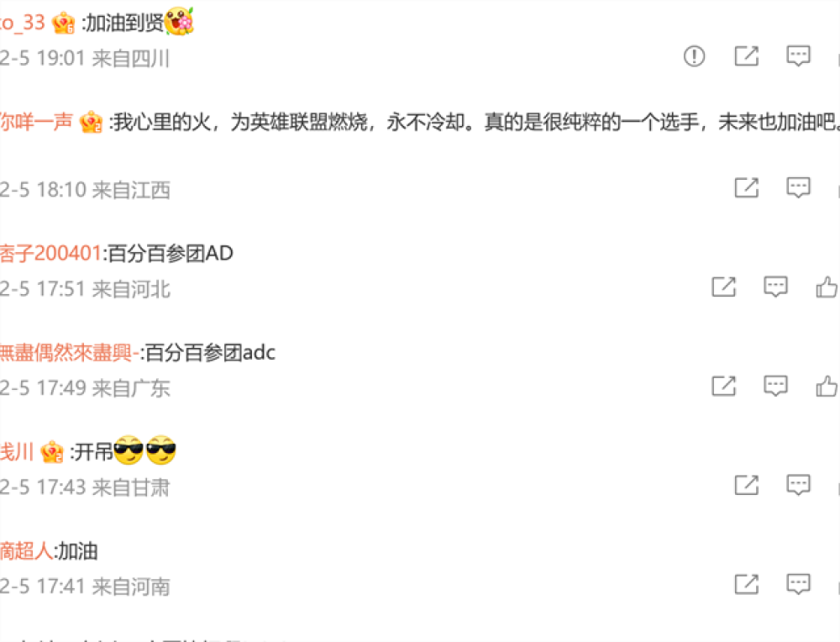Reply to the 17:41 加油 comment from 河南
Viewport: 840px width, 642px height.
click(798, 584)
